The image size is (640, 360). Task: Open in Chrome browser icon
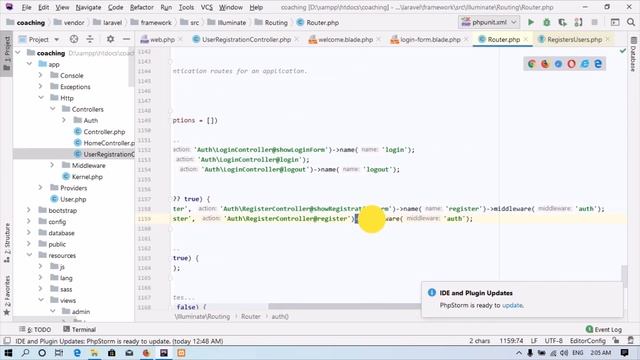(531, 64)
